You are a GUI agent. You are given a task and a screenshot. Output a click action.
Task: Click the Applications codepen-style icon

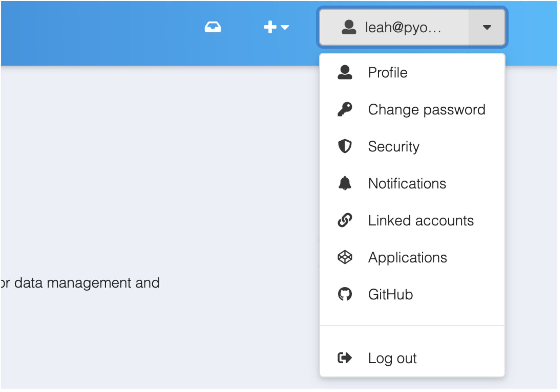(345, 257)
